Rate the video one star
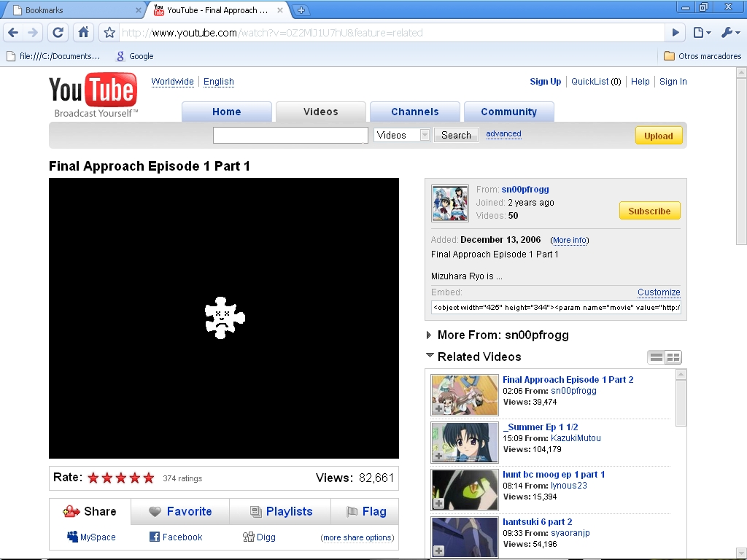Image resolution: width=747 pixels, height=560 pixels. [x=93, y=478]
